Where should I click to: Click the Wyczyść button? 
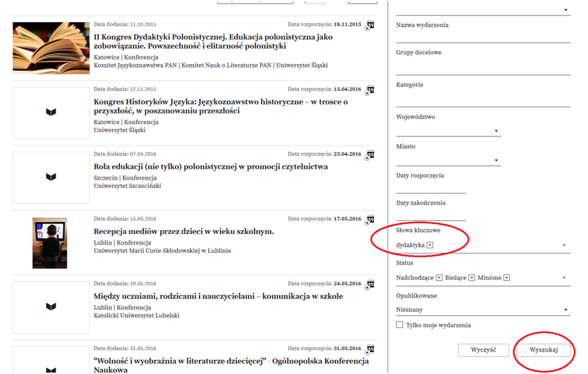[483, 350]
